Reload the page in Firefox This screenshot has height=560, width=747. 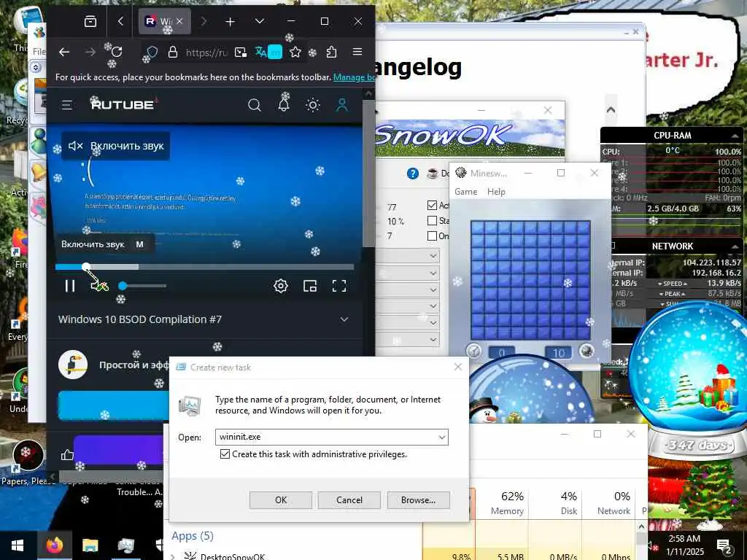(x=117, y=52)
